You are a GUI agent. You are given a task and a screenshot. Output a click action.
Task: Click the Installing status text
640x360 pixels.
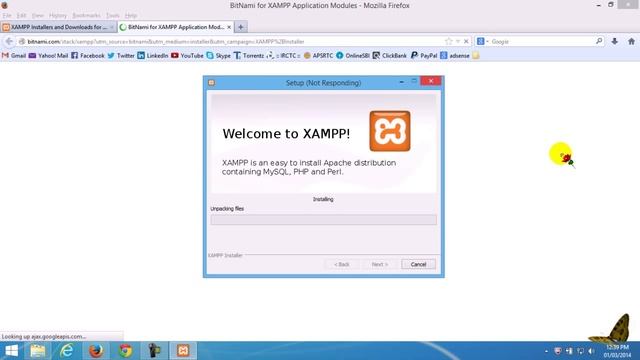[323, 199]
